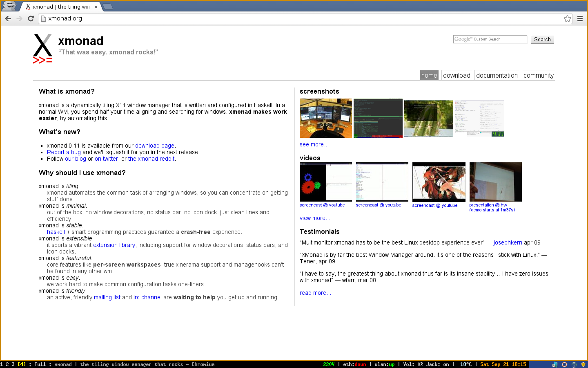Click the browser forward arrow
The image size is (588, 368).
pos(19,18)
